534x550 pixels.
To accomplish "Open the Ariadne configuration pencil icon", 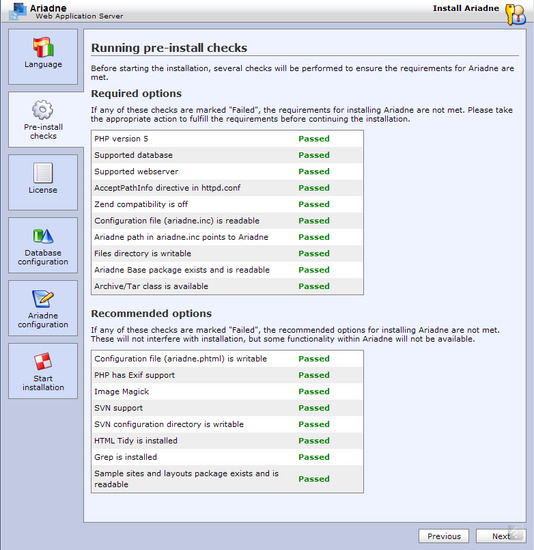I will coord(43,299).
